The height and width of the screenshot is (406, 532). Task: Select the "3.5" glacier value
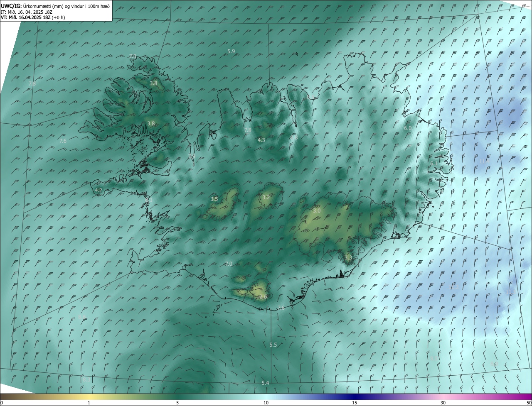click(x=214, y=199)
